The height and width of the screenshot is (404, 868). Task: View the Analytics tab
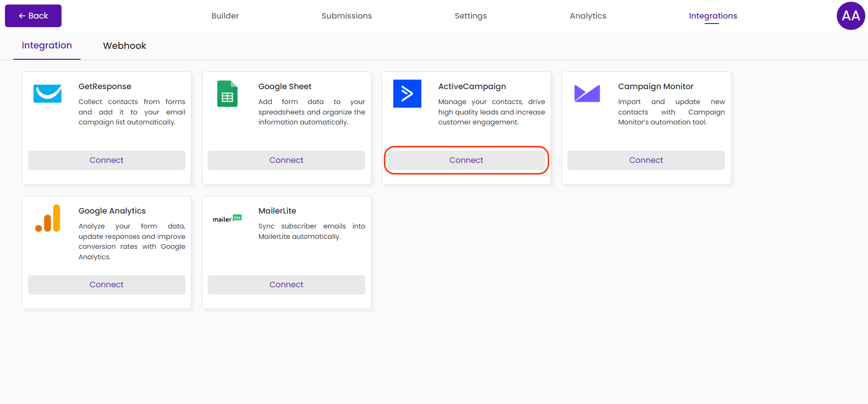588,16
